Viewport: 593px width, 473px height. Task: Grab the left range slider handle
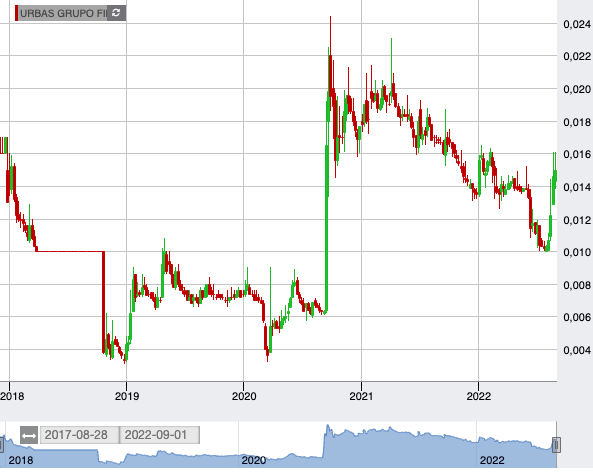click(x=1, y=445)
